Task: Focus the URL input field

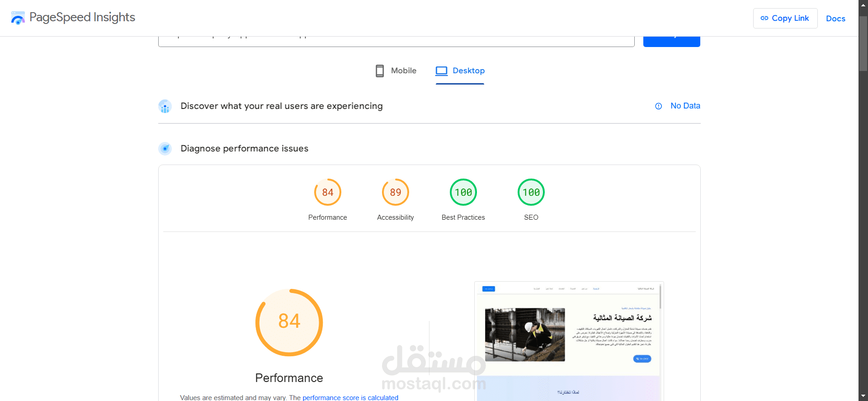Action: [x=396, y=41]
